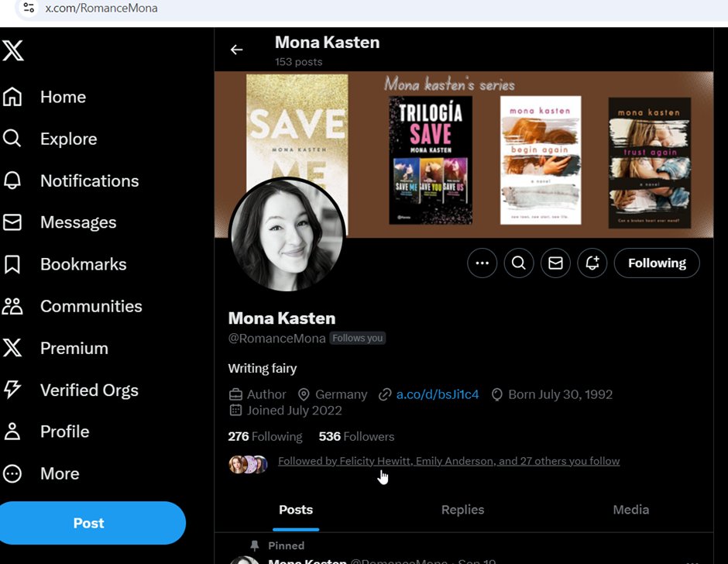Click the Pinned post label
This screenshot has width=728, height=564.
(x=286, y=545)
